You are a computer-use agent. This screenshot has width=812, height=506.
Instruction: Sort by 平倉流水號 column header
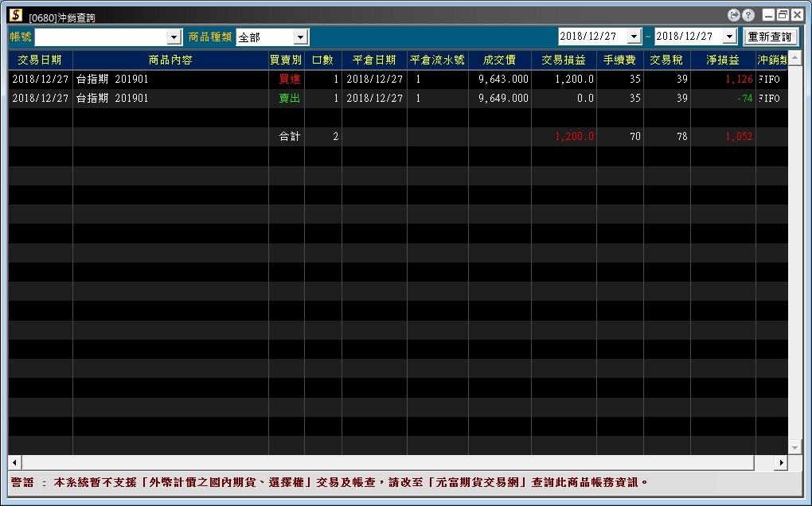[x=437, y=60]
